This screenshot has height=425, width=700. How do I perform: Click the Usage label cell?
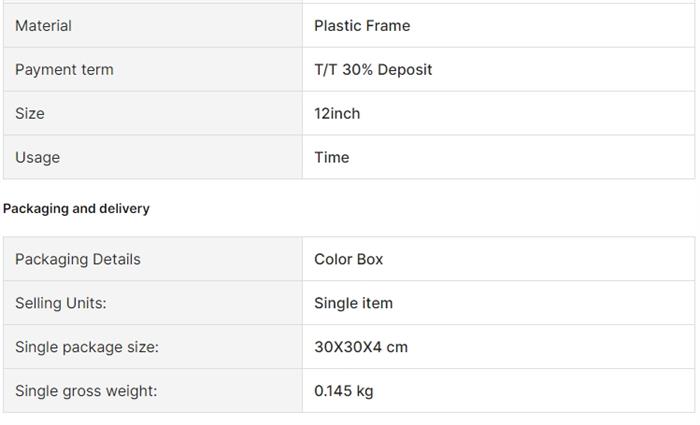pyautogui.click(x=153, y=157)
